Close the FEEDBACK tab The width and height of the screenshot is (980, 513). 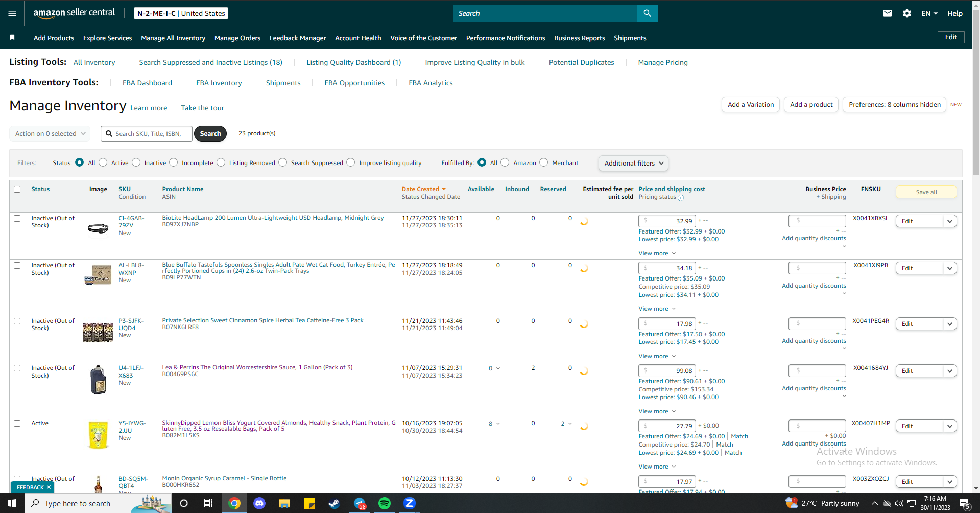[x=49, y=487]
